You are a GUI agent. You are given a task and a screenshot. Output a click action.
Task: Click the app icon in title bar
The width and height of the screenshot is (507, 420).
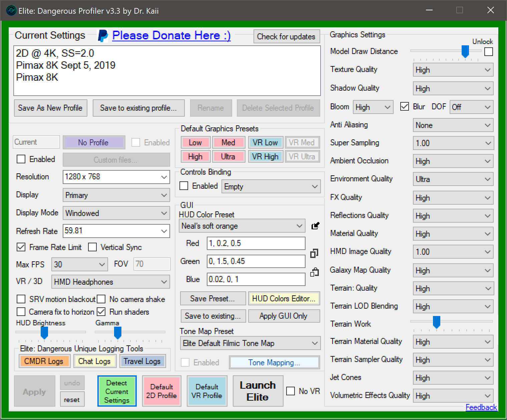tap(11, 10)
